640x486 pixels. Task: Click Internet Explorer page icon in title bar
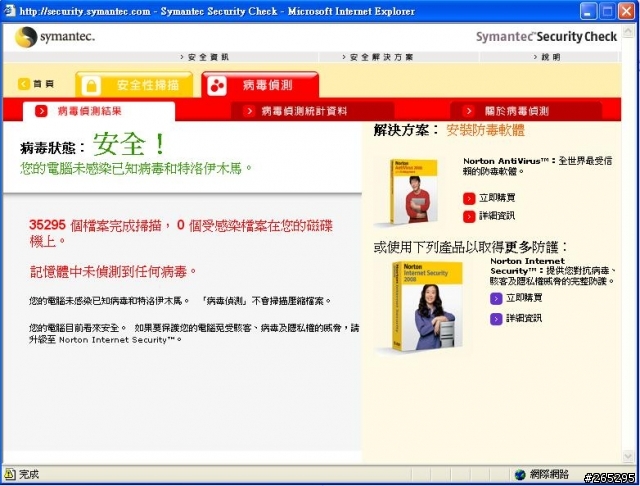pyautogui.click(x=9, y=11)
